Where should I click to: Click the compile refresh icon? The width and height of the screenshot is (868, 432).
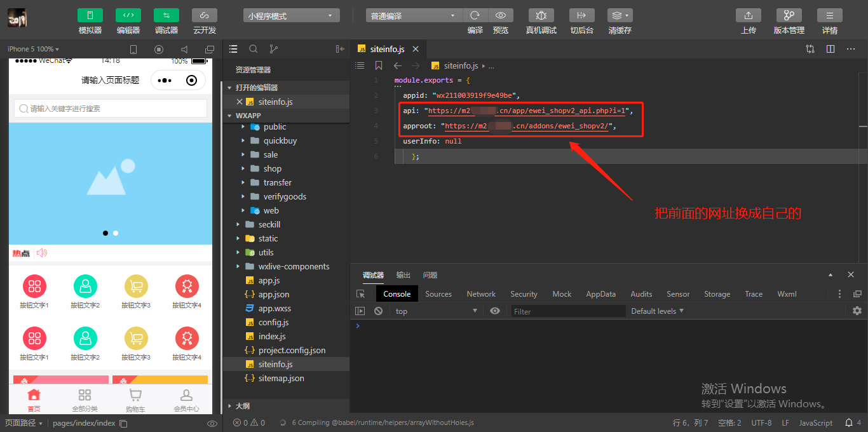[x=475, y=15]
